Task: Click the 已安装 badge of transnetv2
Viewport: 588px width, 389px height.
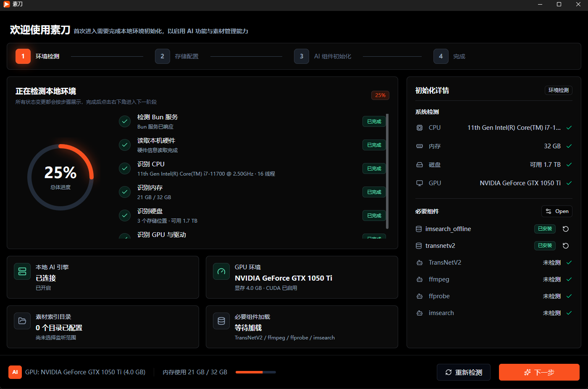Action: pos(545,246)
